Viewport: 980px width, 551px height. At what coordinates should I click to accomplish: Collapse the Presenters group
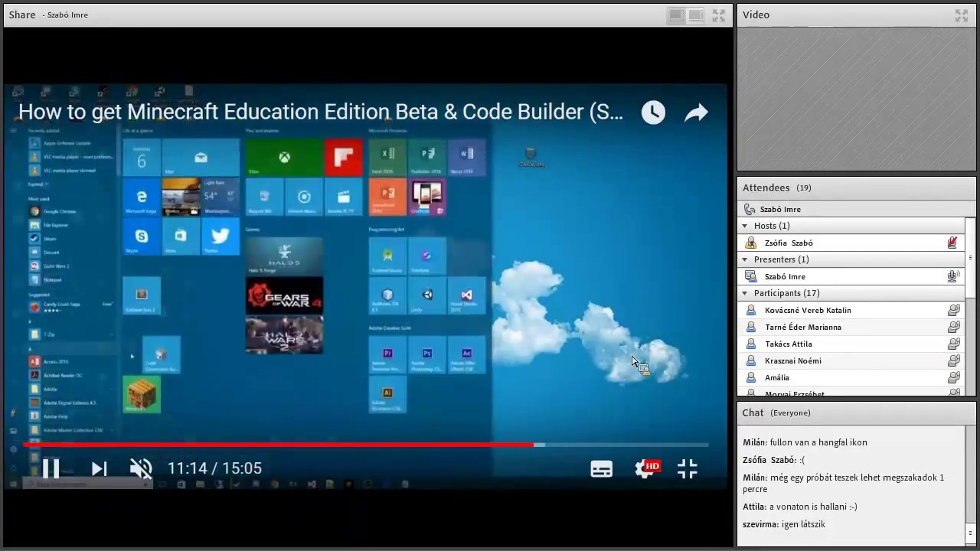pos(745,259)
